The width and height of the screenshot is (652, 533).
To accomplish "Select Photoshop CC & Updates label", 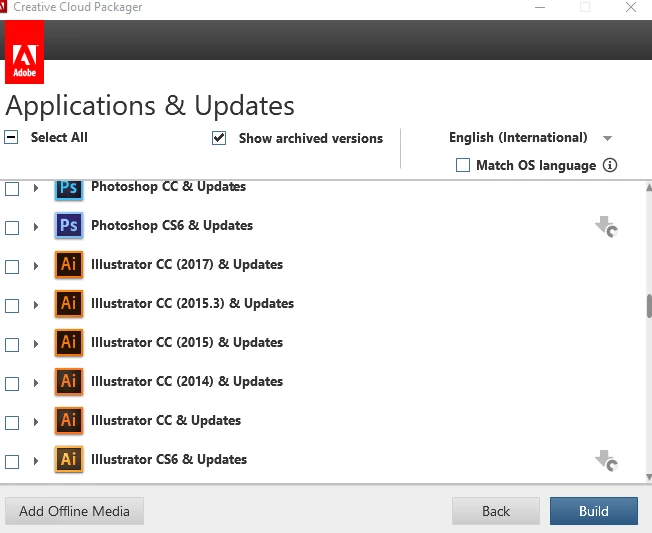I will click(x=168, y=187).
